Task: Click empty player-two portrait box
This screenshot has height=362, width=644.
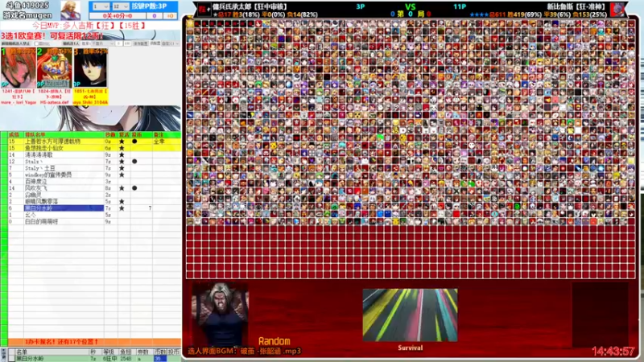Action: click(600, 314)
